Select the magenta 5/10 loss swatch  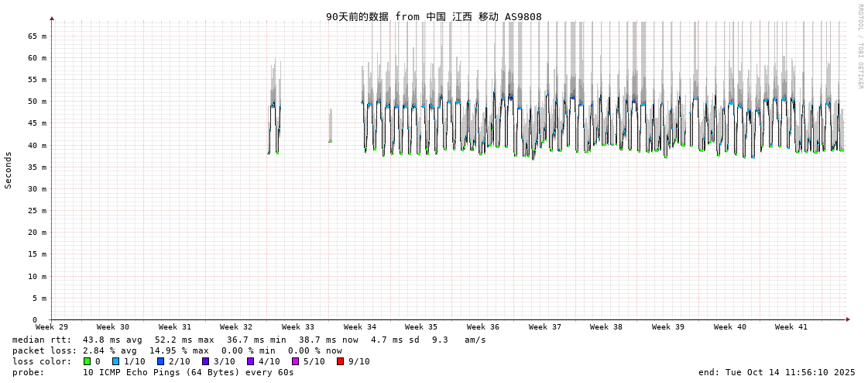[x=295, y=361]
